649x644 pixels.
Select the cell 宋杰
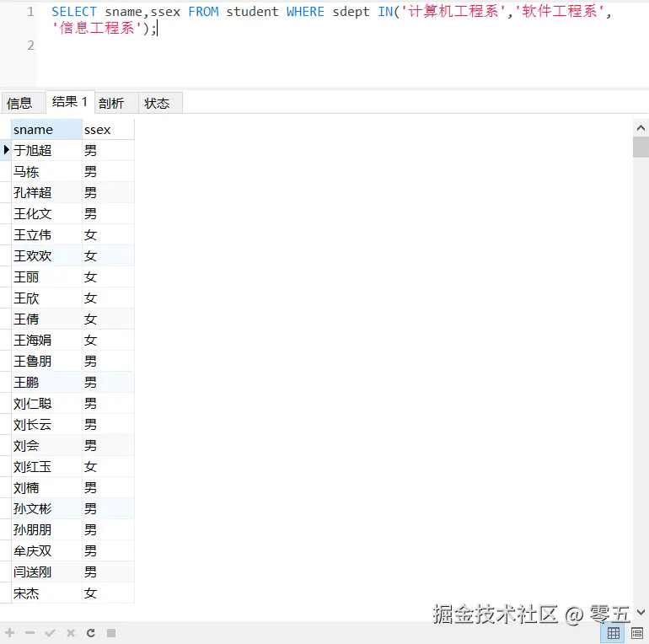(x=46, y=593)
